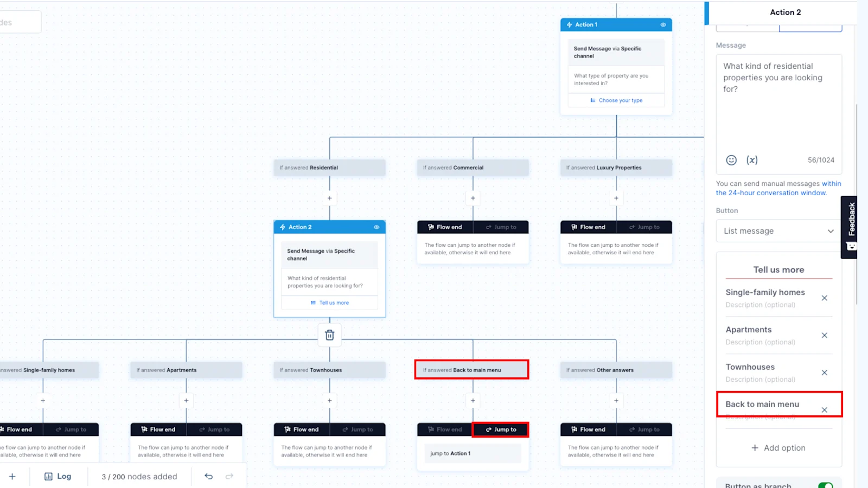
Task: Click the plus connector below If answered Residential
Action: tap(329, 198)
